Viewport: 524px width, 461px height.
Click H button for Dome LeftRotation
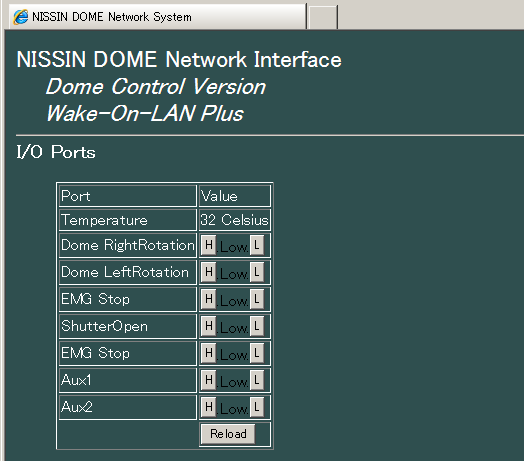[209, 272]
